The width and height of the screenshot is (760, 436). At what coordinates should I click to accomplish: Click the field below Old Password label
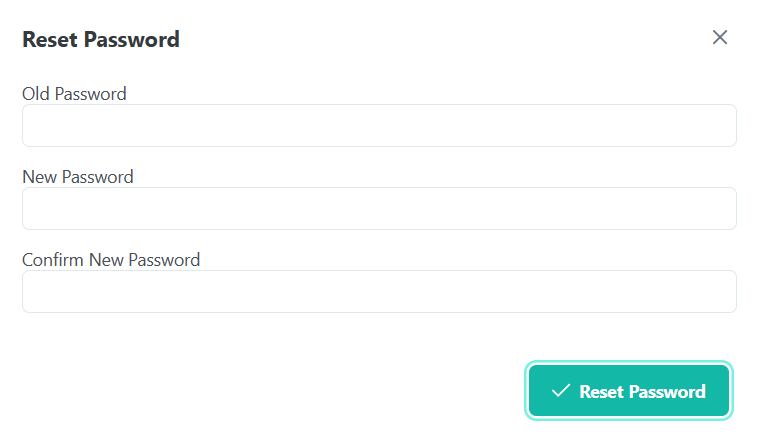tap(379, 125)
